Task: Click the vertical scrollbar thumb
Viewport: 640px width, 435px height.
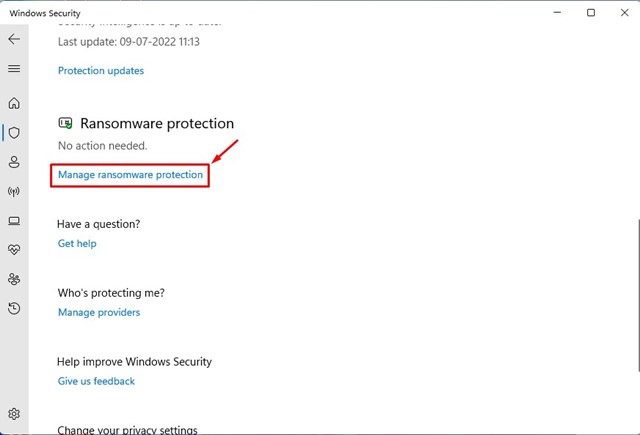Action: [638, 295]
